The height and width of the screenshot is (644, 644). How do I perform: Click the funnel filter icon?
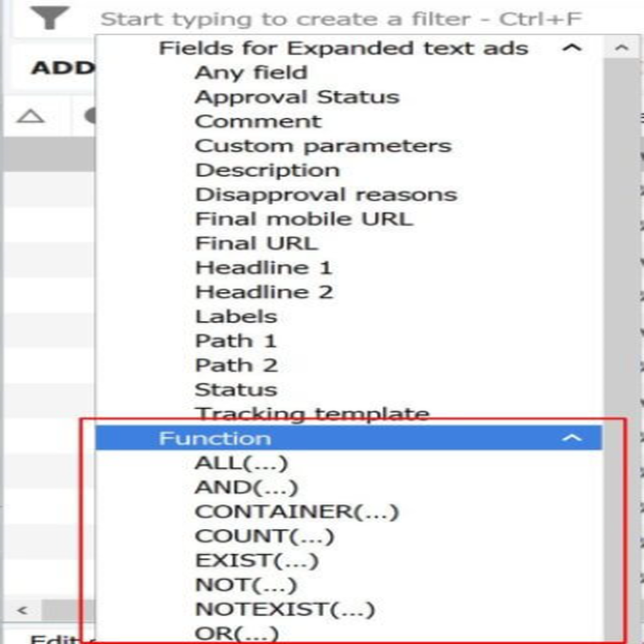pos(50,18)
